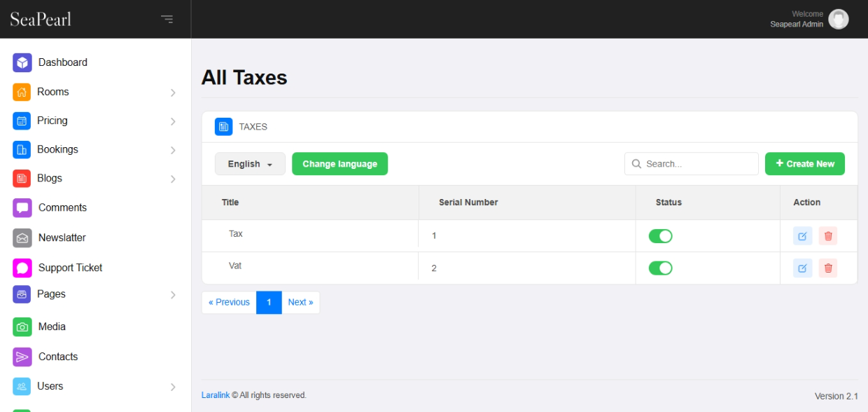Open the English language dropdown

tap(250, 164)
